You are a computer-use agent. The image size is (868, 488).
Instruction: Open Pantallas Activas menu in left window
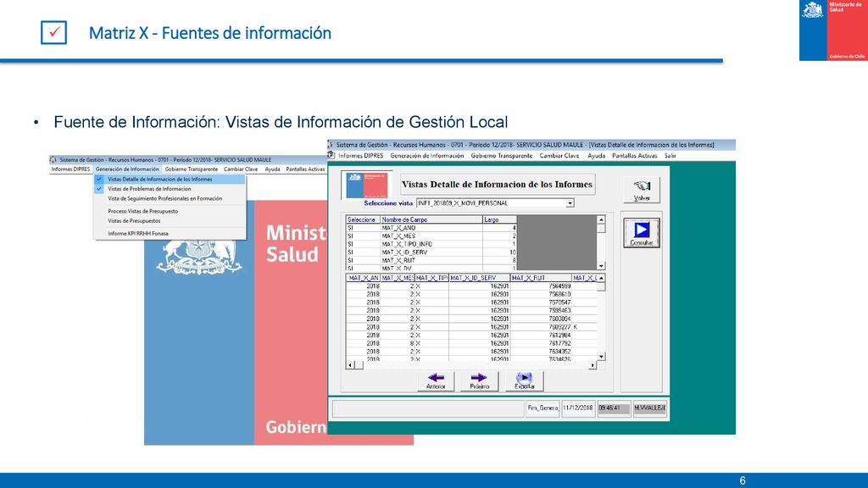pyautogui.click(x=305, y=169)
